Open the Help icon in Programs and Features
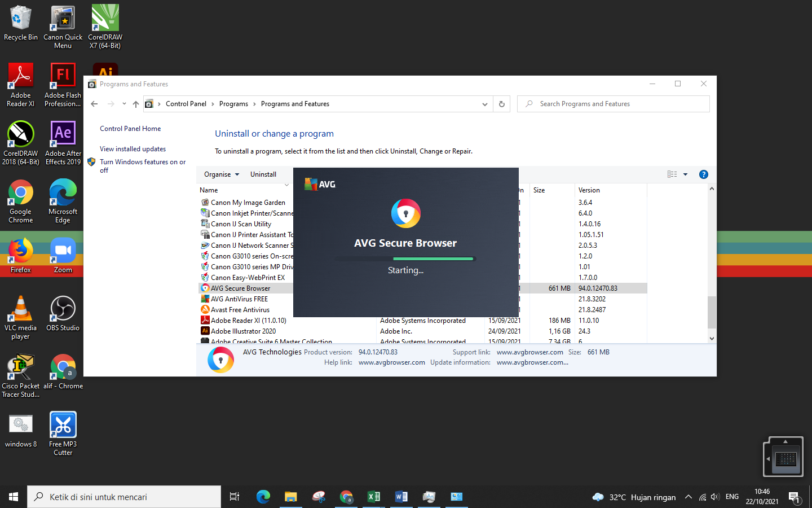Viewport: 812px width, 508px height. coord(703,174)
